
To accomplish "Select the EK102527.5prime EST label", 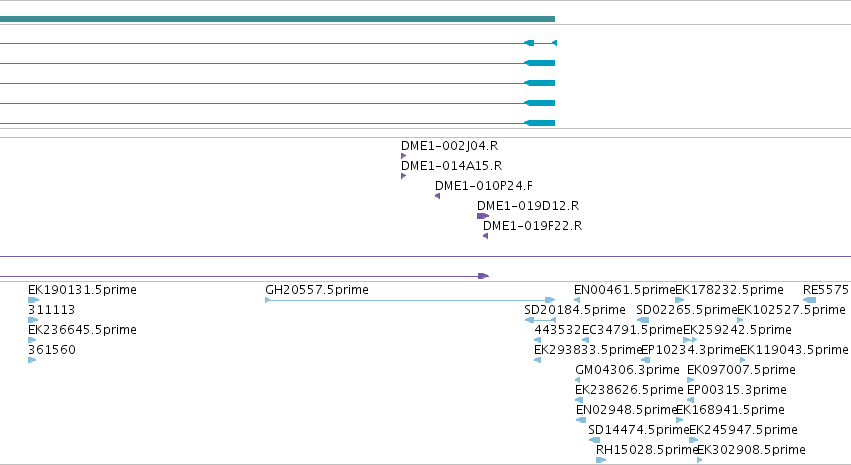I will click(791, 310).
